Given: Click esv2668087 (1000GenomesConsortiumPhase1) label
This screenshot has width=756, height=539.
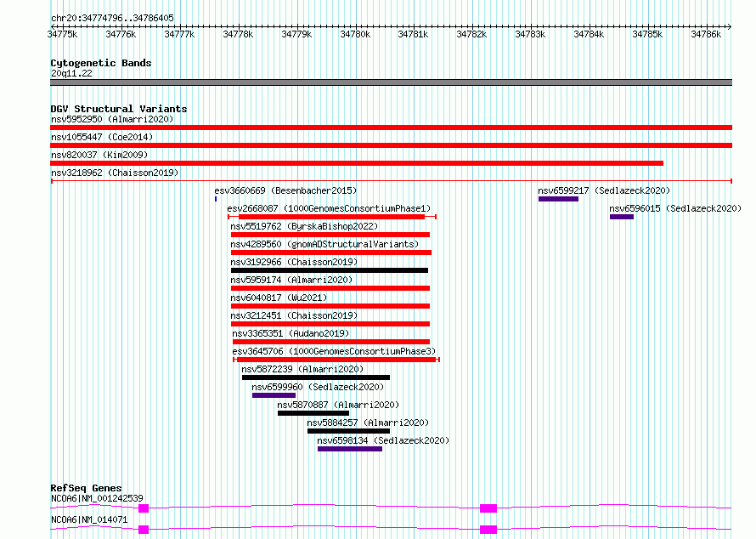Looking at the screenshot, I should click(x=329, y=208).
